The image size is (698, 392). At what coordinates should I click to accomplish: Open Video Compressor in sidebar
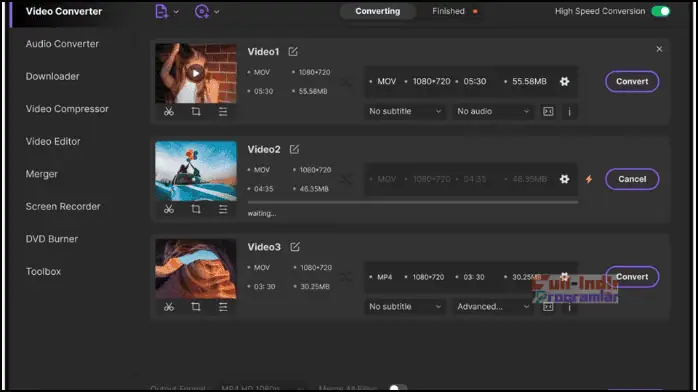[67, 109]
